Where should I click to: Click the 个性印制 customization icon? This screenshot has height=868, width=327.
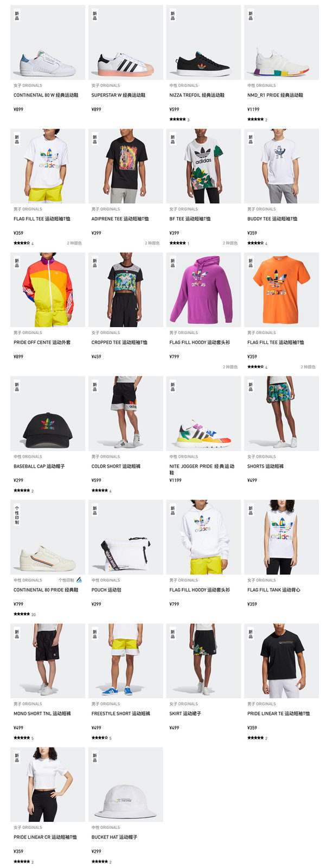[x=79, y=580]
